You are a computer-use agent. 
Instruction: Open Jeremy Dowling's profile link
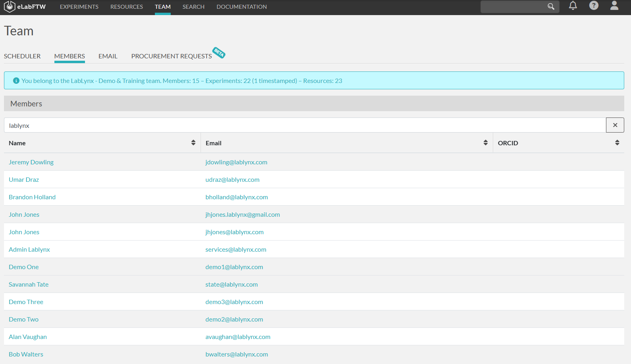tap(31, 162)
